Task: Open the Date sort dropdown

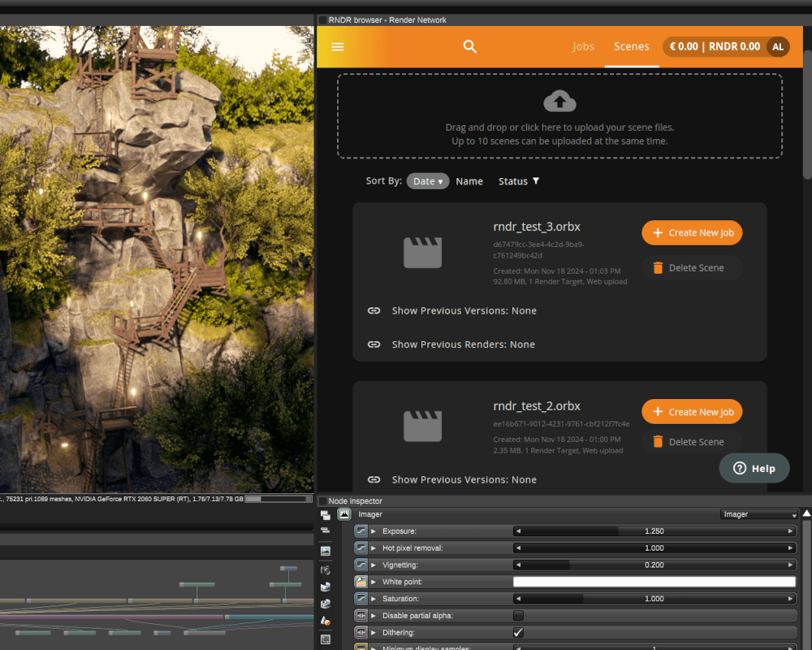Action: [x=428, y=181]
